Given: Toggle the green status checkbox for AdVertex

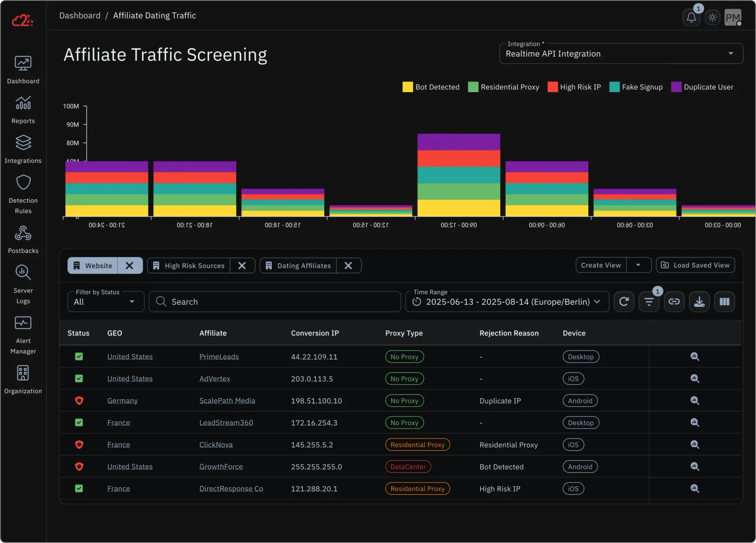Looking at the screenshot, I should 79,378.
